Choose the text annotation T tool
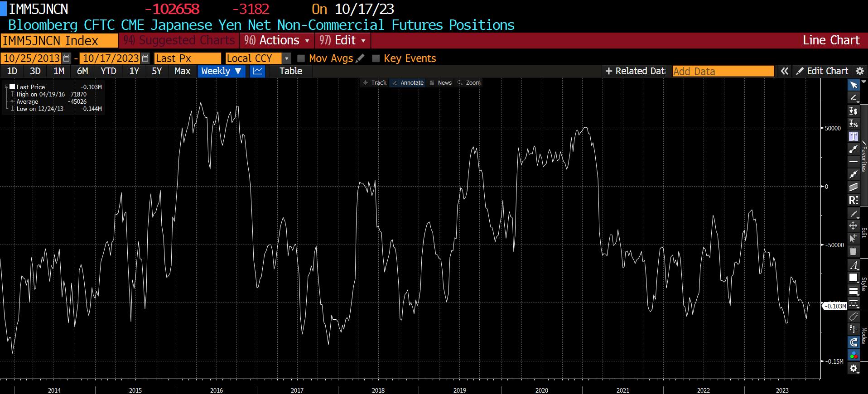 click(854, 136)
